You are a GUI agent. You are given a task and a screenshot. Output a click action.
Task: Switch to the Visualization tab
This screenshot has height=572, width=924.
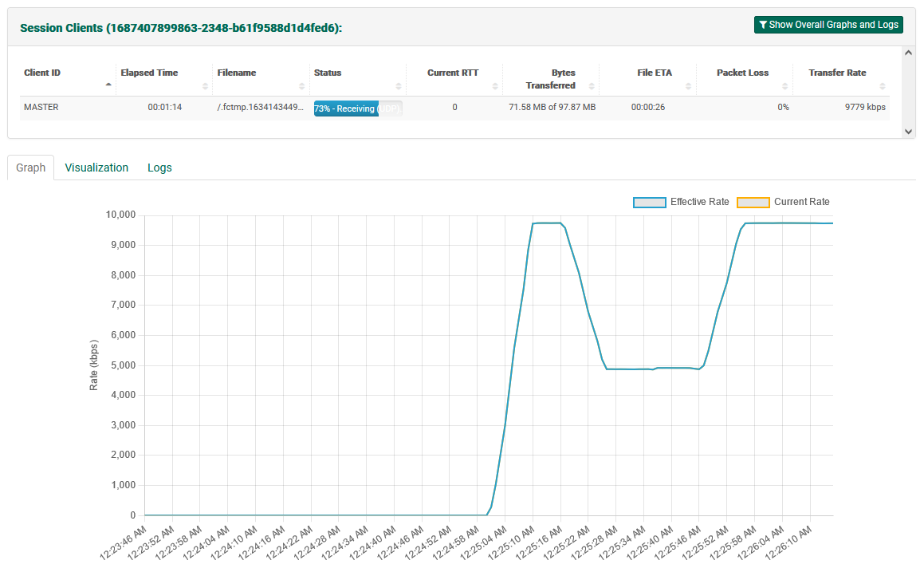(x=96, y=168)
